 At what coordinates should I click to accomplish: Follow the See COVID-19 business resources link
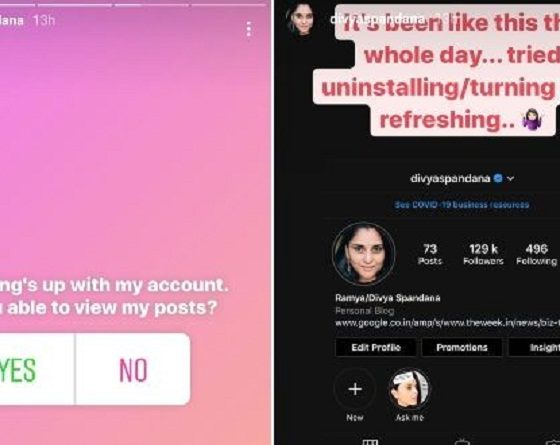pos(462,205)
